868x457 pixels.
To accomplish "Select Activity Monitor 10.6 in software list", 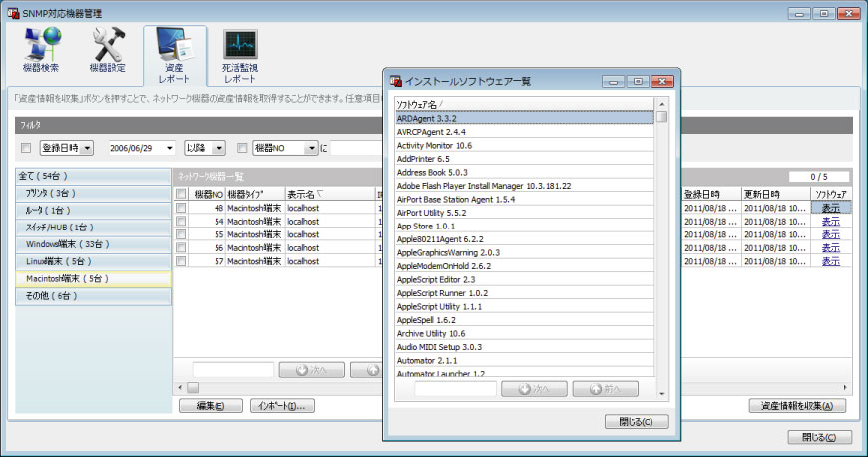I will click(x=524, y=145).
